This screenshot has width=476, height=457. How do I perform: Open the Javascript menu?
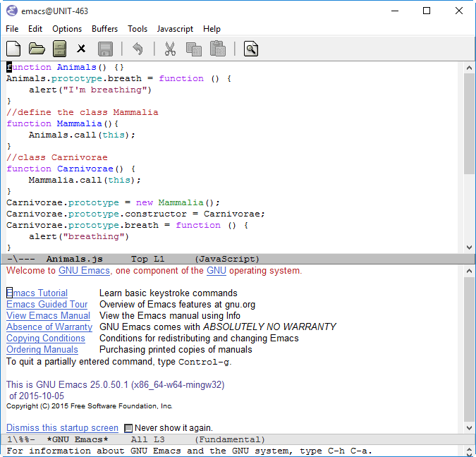[x=175, y=29]
